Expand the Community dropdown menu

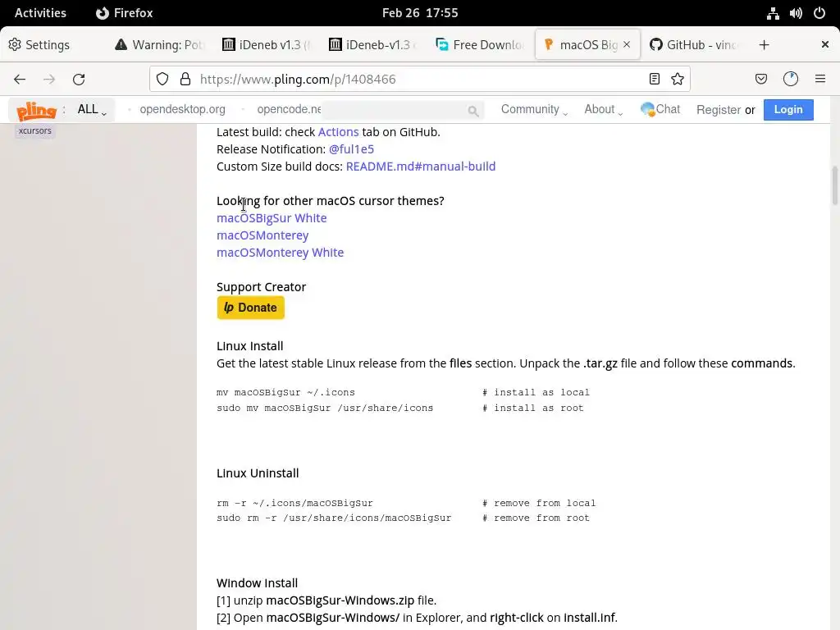pyautogui.click(x=534, y=110)
